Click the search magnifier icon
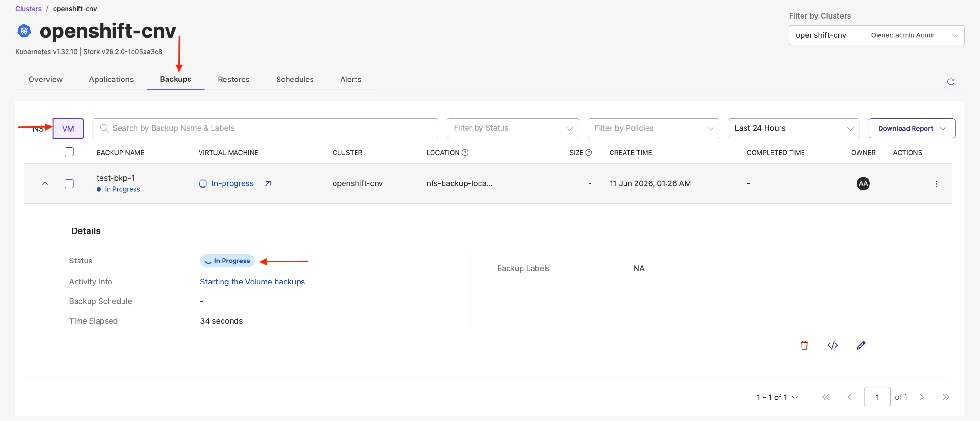Image resolution: width=980 pixels, height=421 pixels. pos(104,128)
